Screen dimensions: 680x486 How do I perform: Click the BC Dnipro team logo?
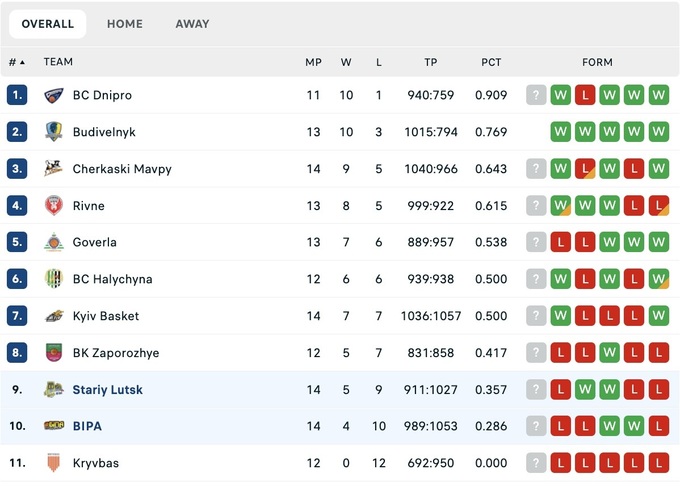[x=54, y=96]
